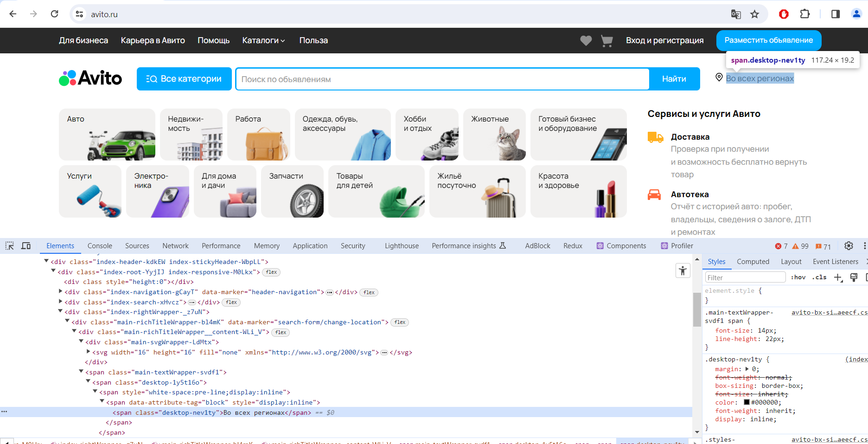Expand the index-search-xHvcz div node
Screen dimensions: 868x444
click(x=60, y=302)
